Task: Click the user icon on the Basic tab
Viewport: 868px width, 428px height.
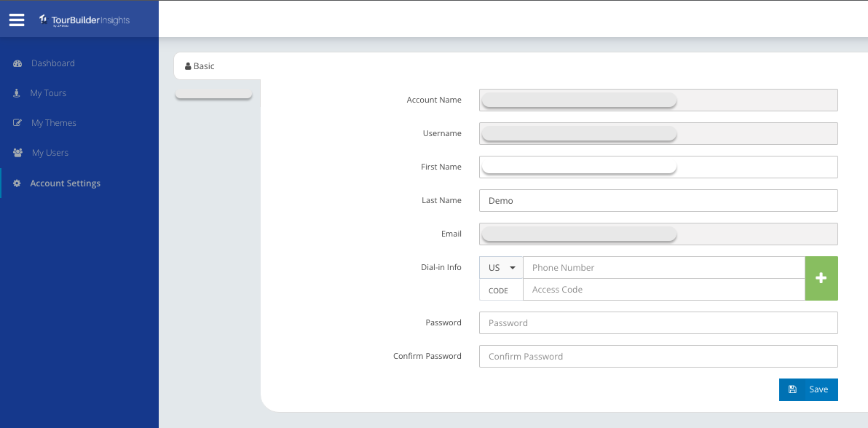Action: click(188, 66)
